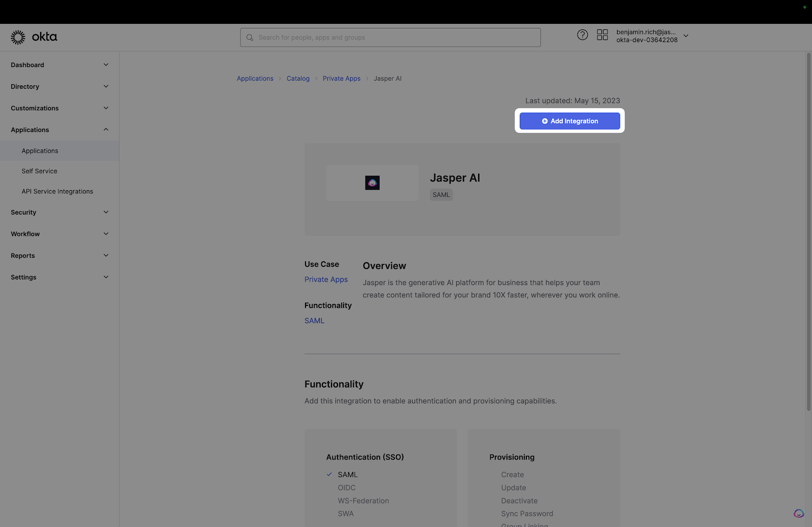Go to Catalog breadcrumb link
The height and width of the screenshot is (527, 812).
pyautogui.click(x=298, y=79)
